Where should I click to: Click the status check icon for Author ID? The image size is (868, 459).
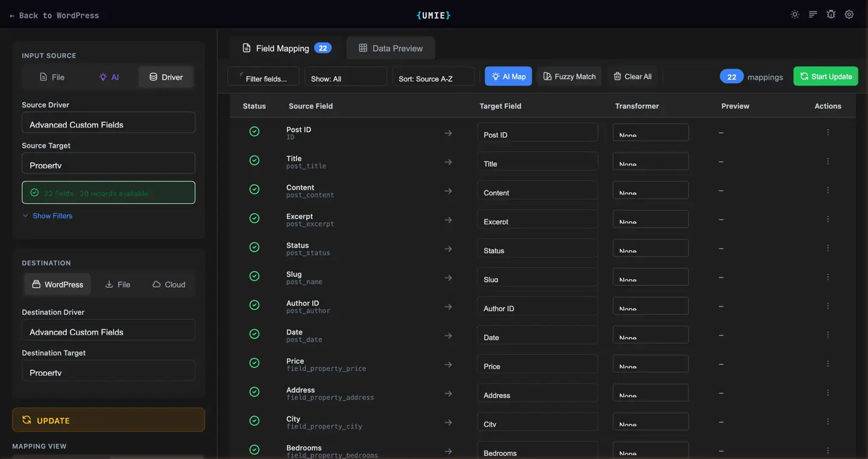(x=254, y=305)
